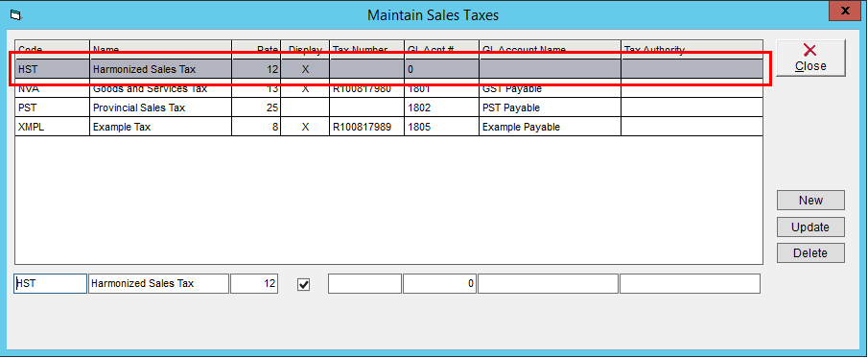Viewport: 868px width, 358px height.
Task: Select Goods and Services Tax cell
Action: pos(160,88)
